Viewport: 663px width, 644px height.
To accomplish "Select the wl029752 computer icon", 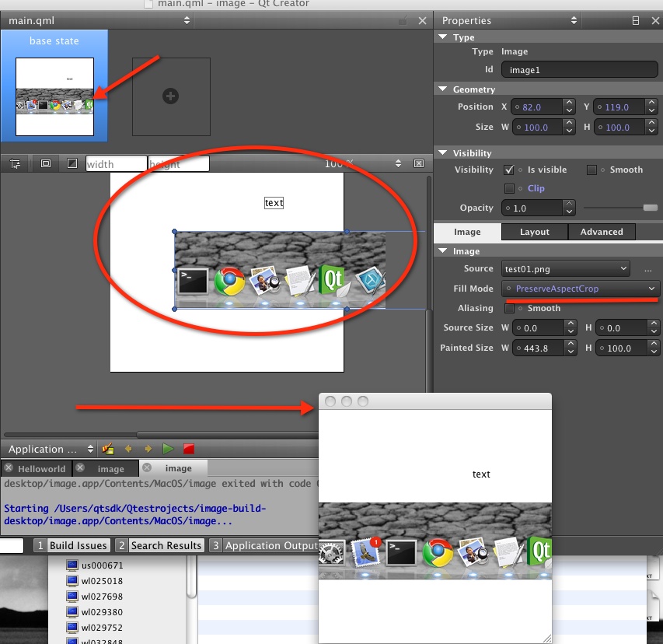I will click(x=72, y=628).
